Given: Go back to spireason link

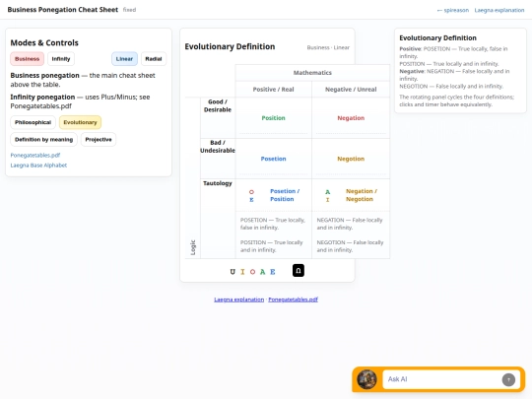Looking at the screenshot, I should click(453, 10).
